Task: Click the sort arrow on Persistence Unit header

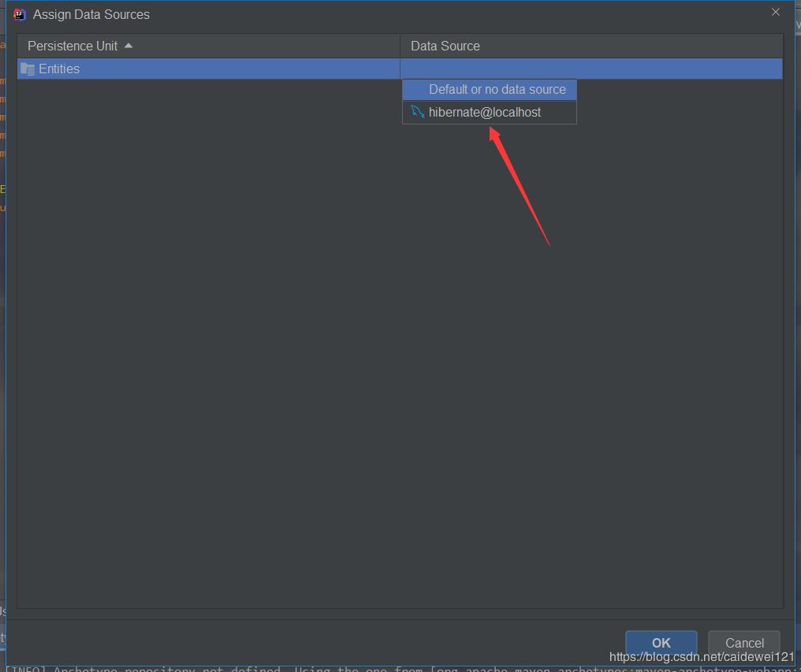Action: click(x=128, y=46)
